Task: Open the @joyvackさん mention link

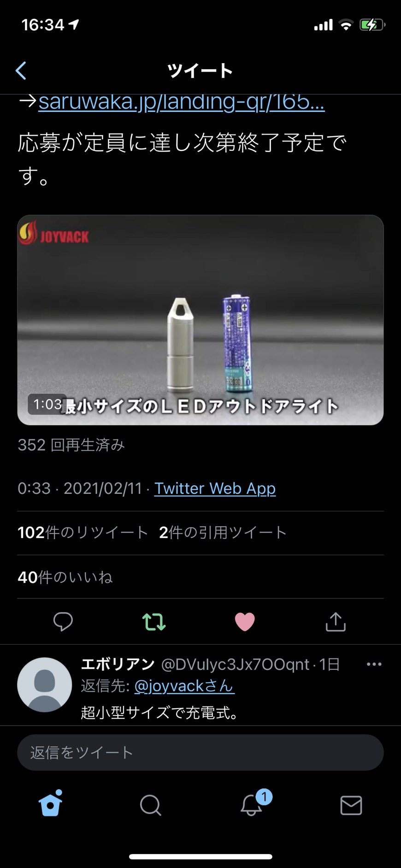Action: tap(184, 686)
